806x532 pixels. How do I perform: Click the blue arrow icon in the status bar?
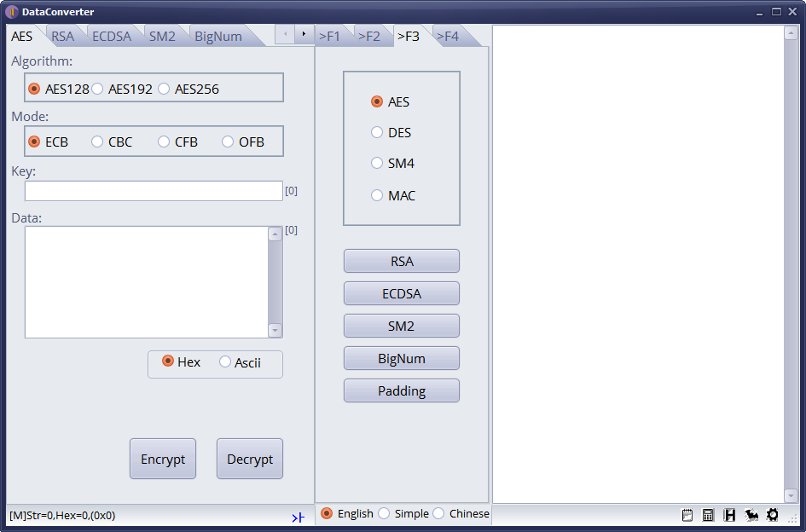click(298, 517)
